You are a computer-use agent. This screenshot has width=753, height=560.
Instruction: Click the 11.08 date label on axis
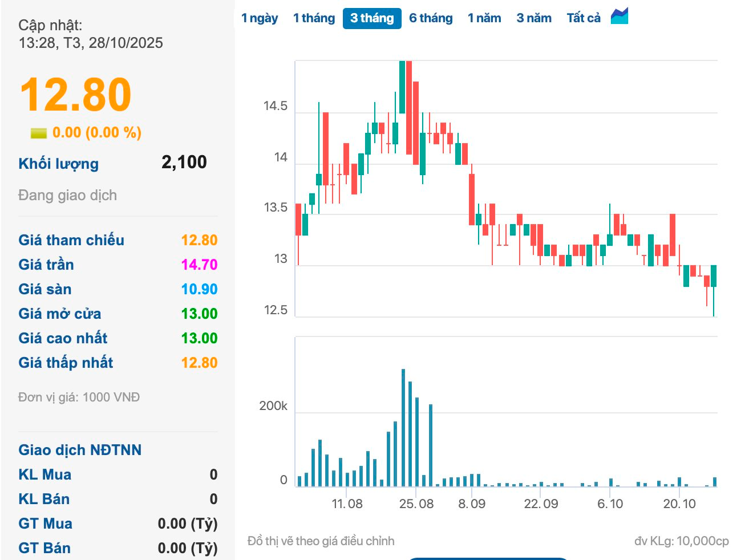pyautogui.click(x=347, y=504)
